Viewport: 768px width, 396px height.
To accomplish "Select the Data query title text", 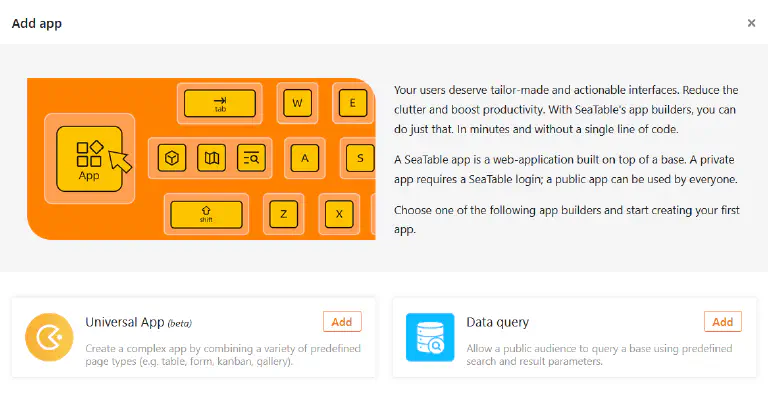I will tap(498, 322).
